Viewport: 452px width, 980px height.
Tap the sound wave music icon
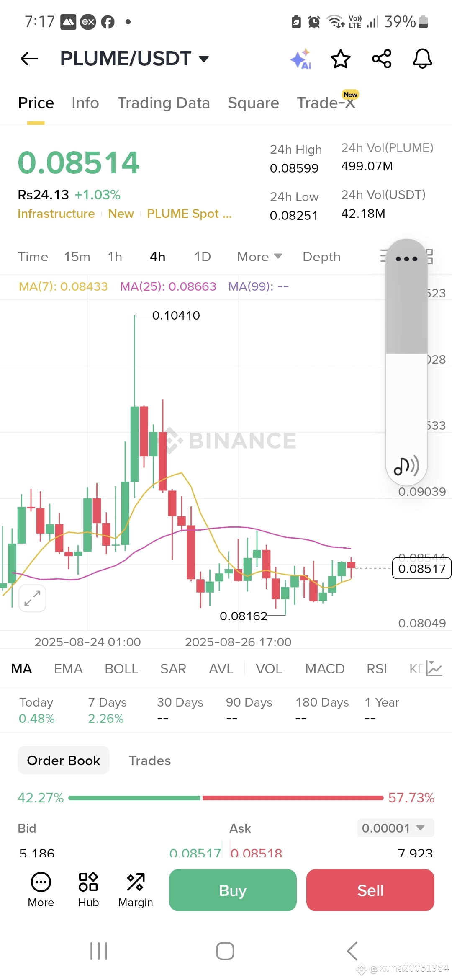406,465
